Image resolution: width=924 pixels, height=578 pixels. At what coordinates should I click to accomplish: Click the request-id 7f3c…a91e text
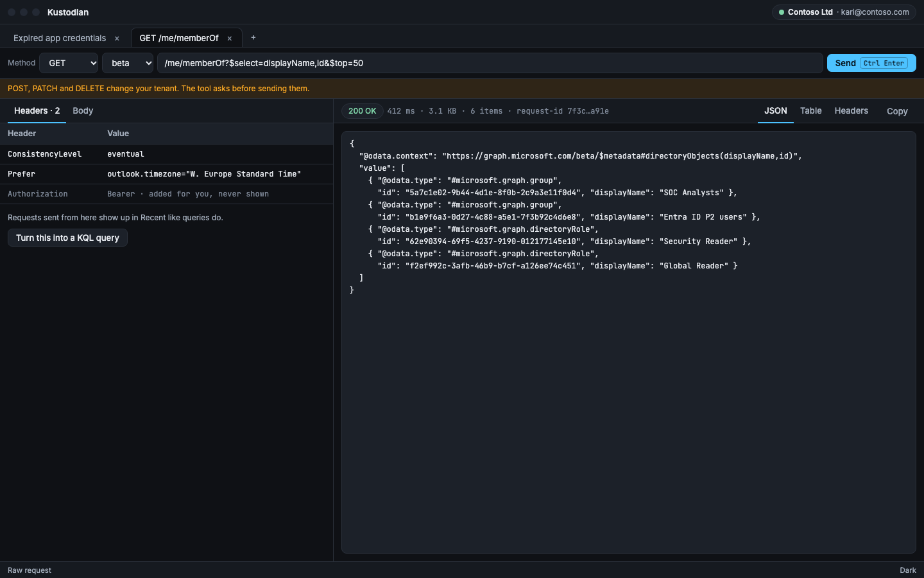point(563,111)
